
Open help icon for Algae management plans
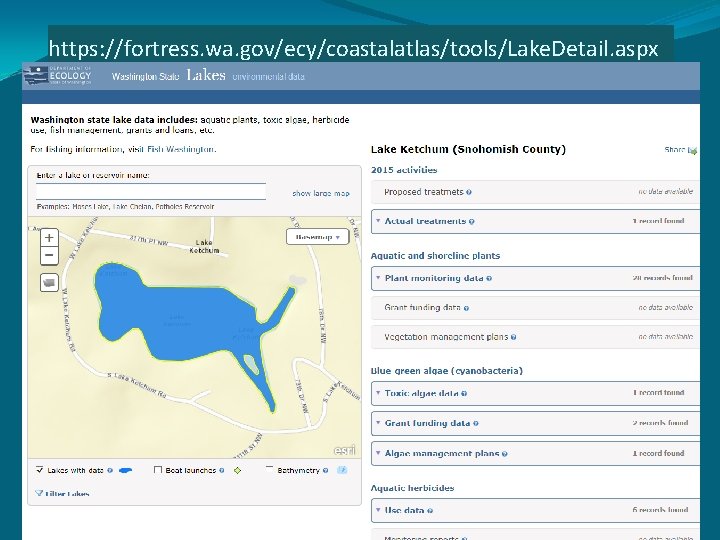tap(505, 454)
